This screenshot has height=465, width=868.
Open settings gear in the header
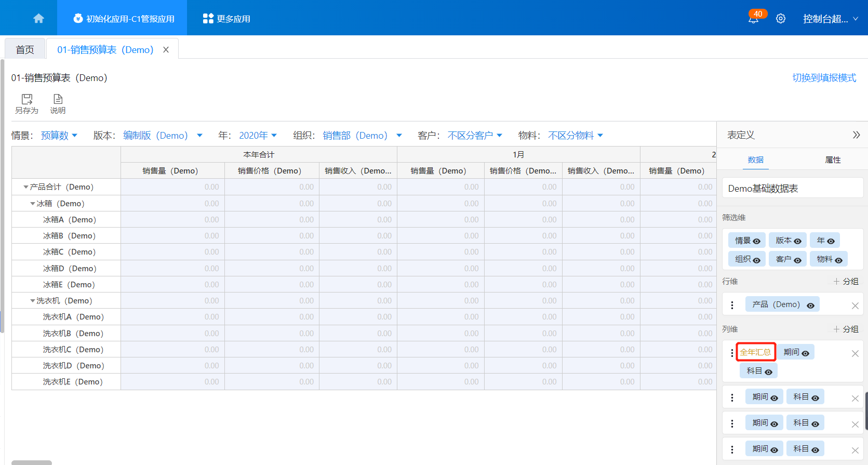(780, 19)
